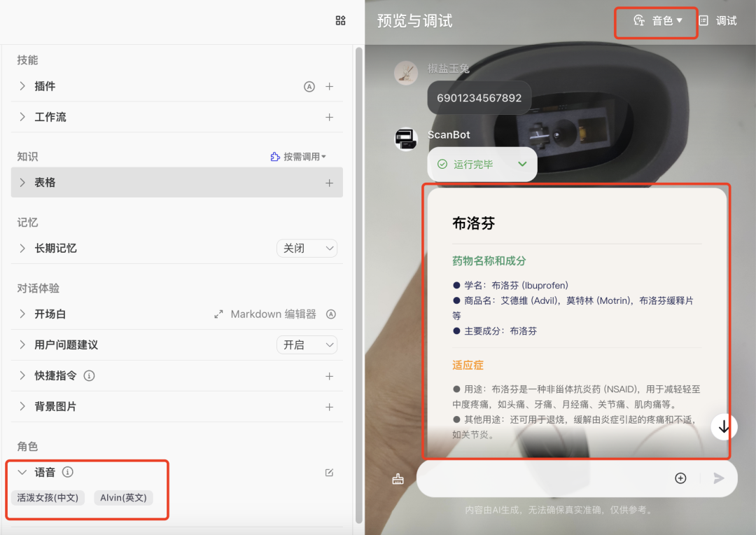Expand the 快捷指令 section
Screen dimensions: 756x535
pos(22,375)
